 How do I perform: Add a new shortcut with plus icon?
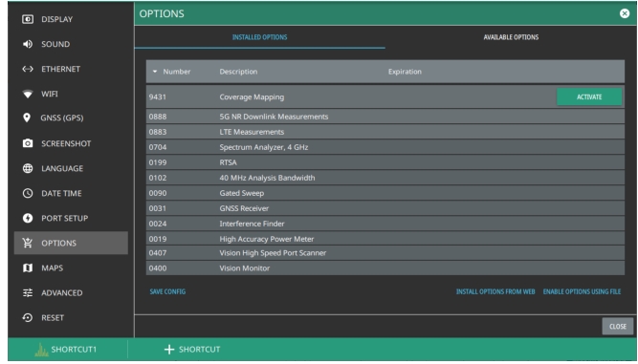(169, 350)
